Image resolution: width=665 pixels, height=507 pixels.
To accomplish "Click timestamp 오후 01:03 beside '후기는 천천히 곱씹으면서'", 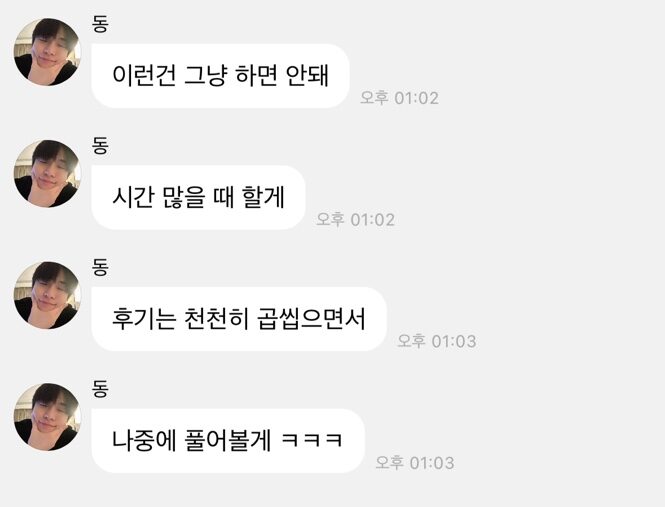I will (x=436, y=342).
